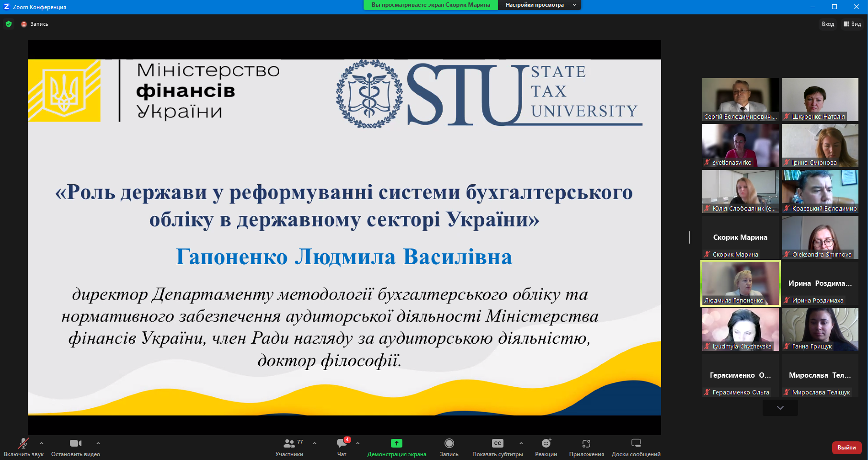This screenshot has width=868, height=460.
Task: Click the Zoom logo in title bar
Action: [x=7, y=7]
